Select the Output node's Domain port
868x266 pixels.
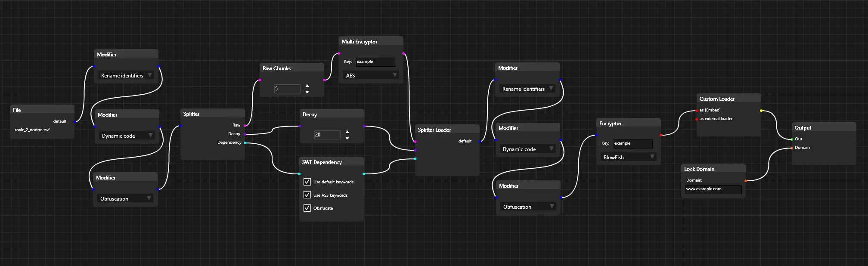[792, 148]
